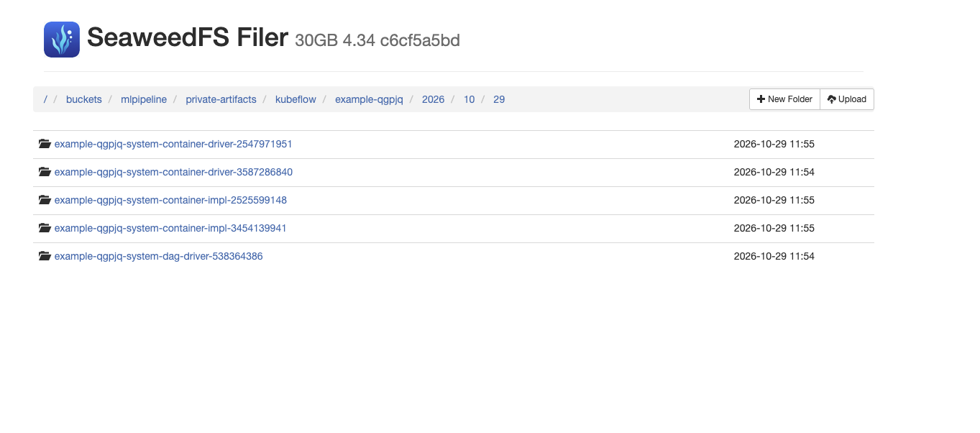Go to root slash breadcrumb
The image size is (980, 433).
tap(45, 99)
